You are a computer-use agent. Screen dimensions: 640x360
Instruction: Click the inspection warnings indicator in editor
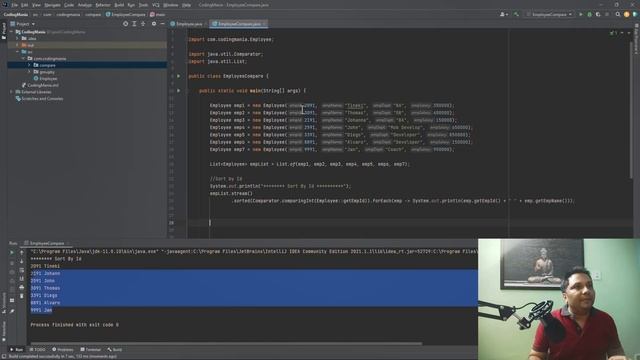pyautogui.click(x=613, y=33)
